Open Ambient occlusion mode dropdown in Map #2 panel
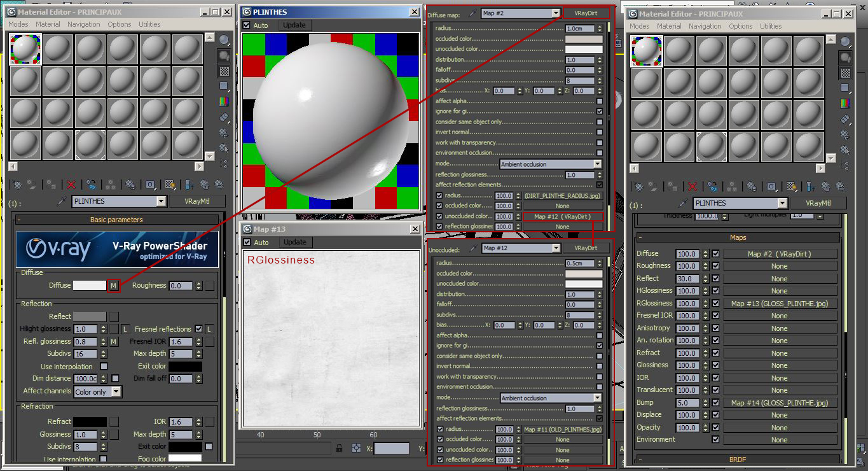This screenshot has height=471, width=868. pyautogui.click(x=597, y=164)
